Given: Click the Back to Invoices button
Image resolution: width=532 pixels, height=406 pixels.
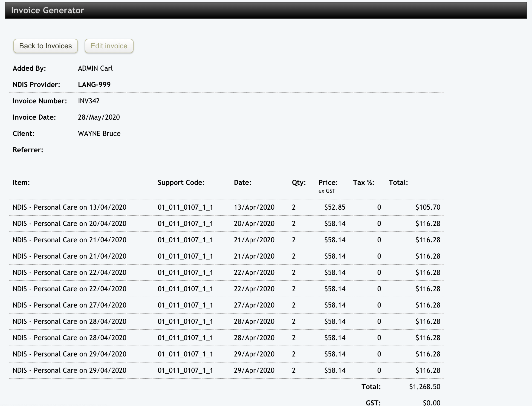Looking at the screenshot, I should tap(45, 46).
